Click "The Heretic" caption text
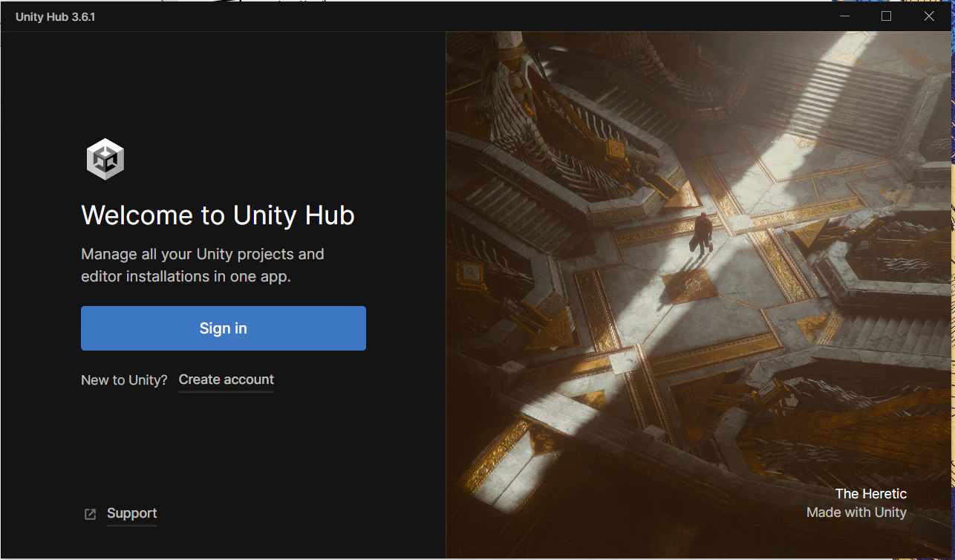 (x=870, y=494)
